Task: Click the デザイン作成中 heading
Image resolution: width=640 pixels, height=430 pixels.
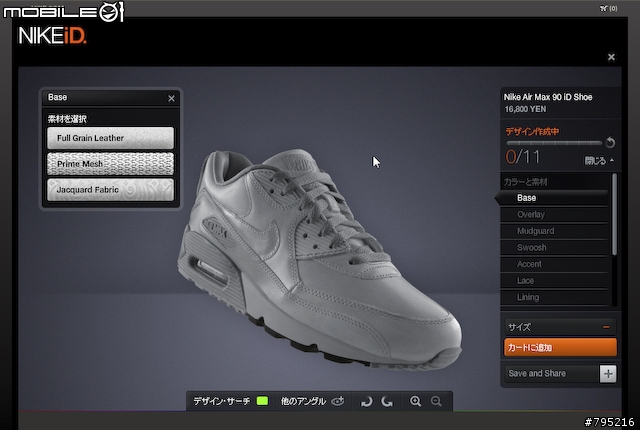Action: (532, 131)
